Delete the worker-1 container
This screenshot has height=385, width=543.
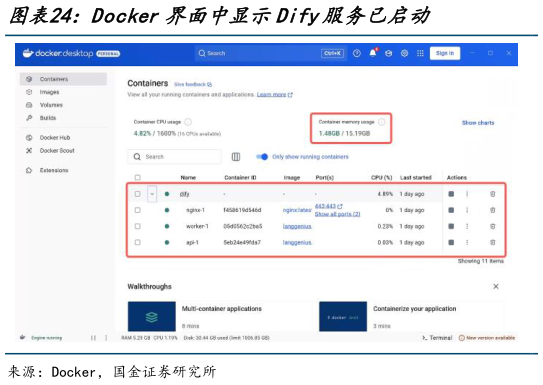point(492,226)
